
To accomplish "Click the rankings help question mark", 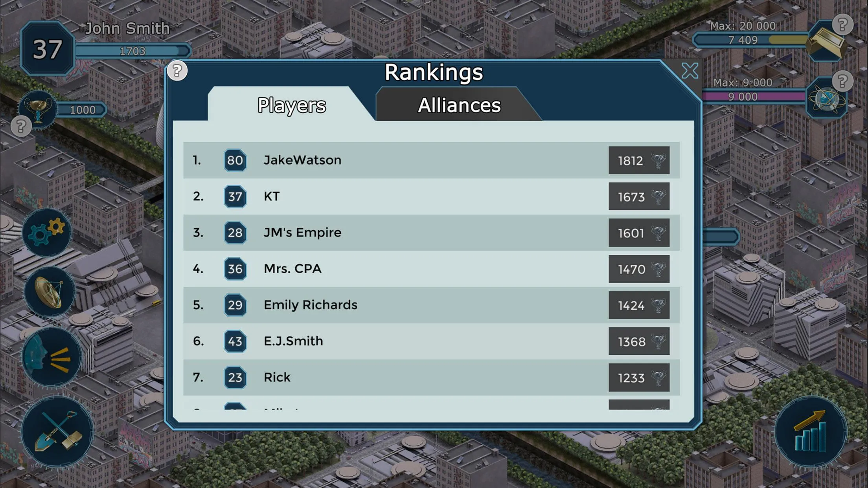I will coord(177,70).
